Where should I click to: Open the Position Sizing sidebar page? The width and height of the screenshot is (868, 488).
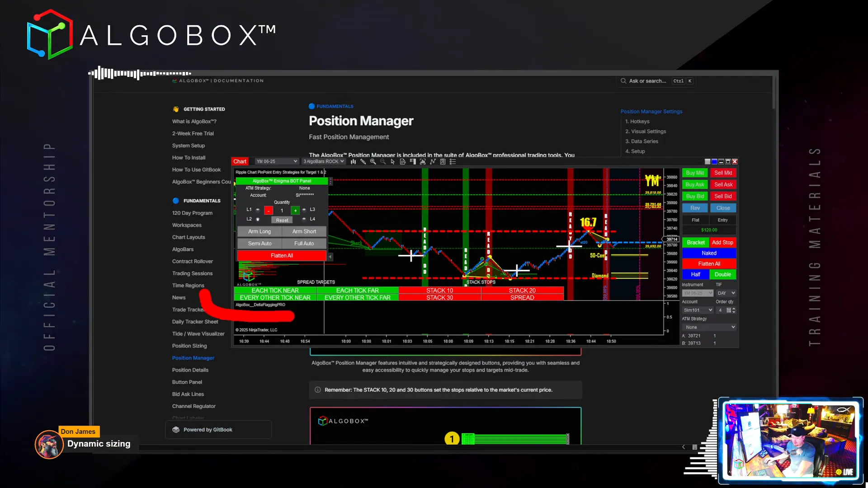click(189, 346)
